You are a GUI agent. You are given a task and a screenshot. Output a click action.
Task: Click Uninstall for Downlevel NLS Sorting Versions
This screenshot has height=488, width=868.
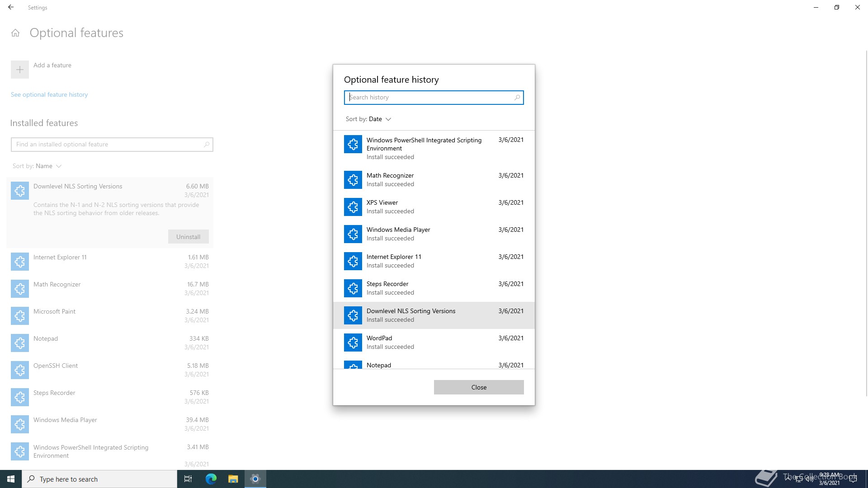(188, 237)
